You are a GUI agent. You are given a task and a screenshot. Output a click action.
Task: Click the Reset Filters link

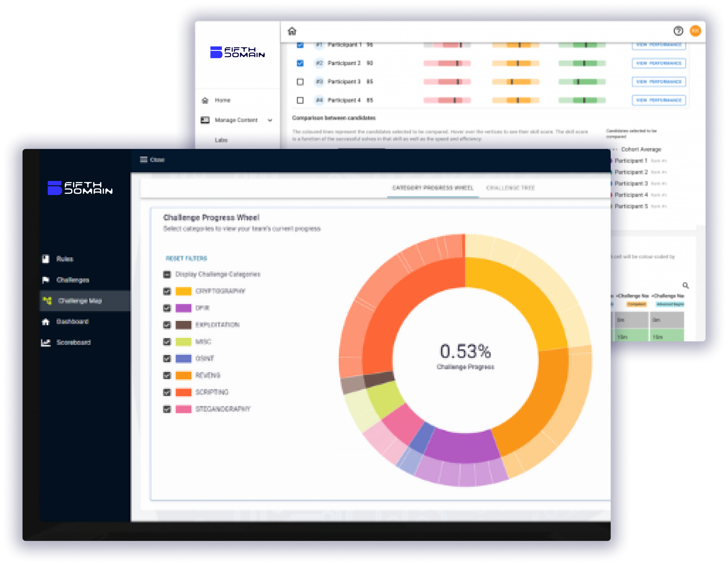pyautogui.click(x=186, y=258)
